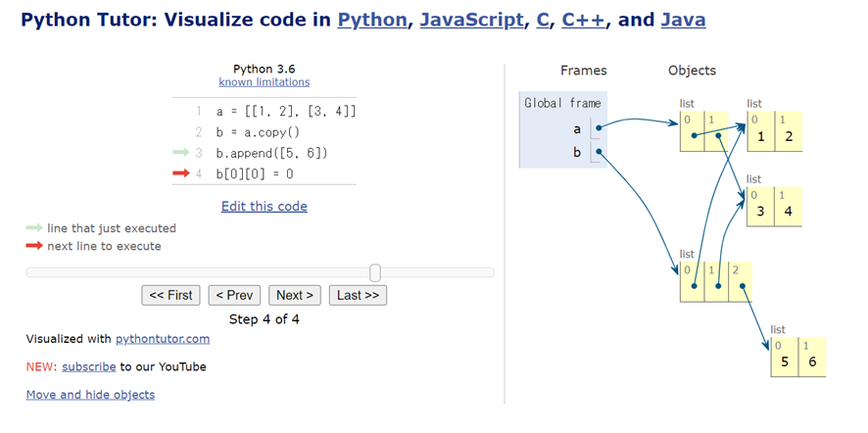Click the execution step slider handle
This screenshot has width=868, height=433.
[375, 272]
